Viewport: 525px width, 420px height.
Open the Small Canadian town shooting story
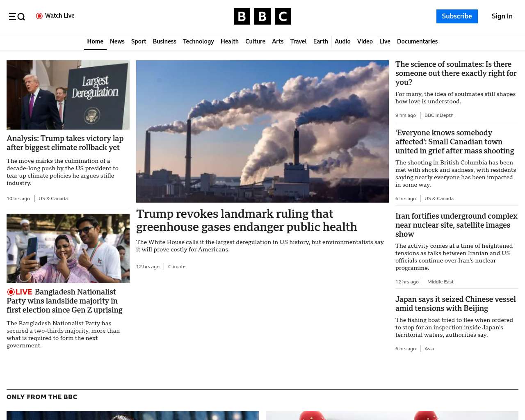click(x=454, y=142)
